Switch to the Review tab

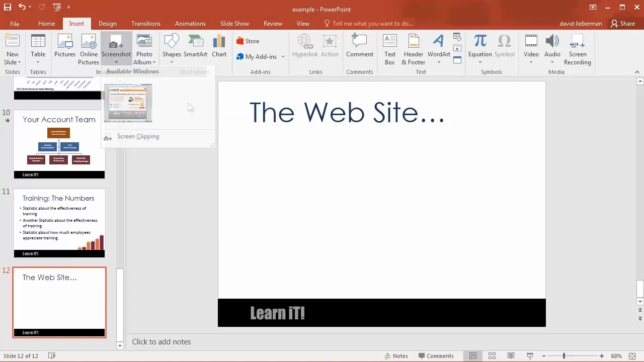pos(273,24)
